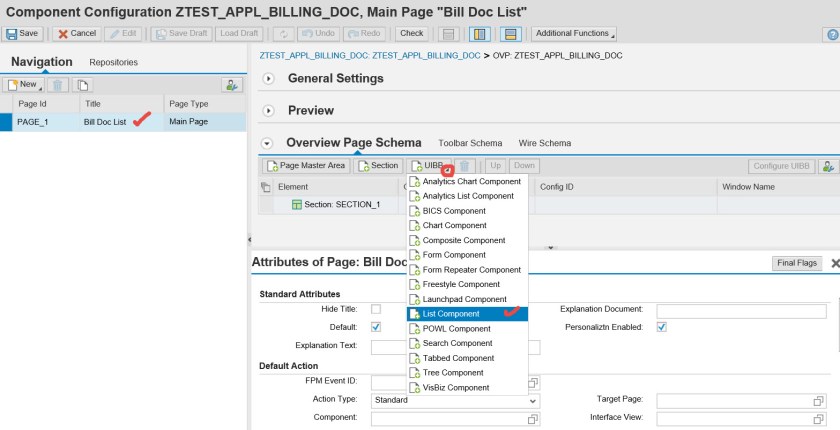The width and height of the screenshot is (840, 430).
Task: Click the Load Draft toolbar button
Action: (239, 34)
